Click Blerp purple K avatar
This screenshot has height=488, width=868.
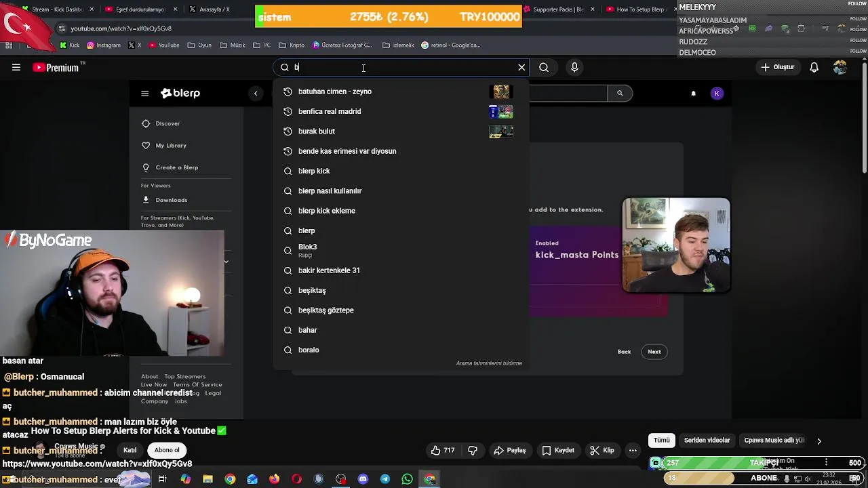point(717,94)
